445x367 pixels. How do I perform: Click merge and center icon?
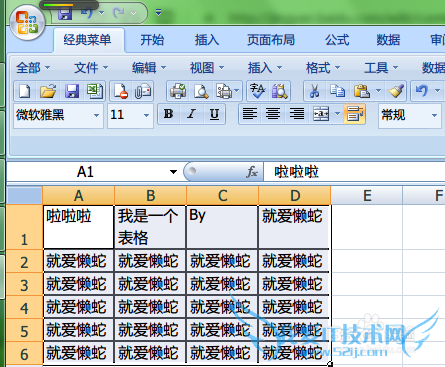pos(321,114)
